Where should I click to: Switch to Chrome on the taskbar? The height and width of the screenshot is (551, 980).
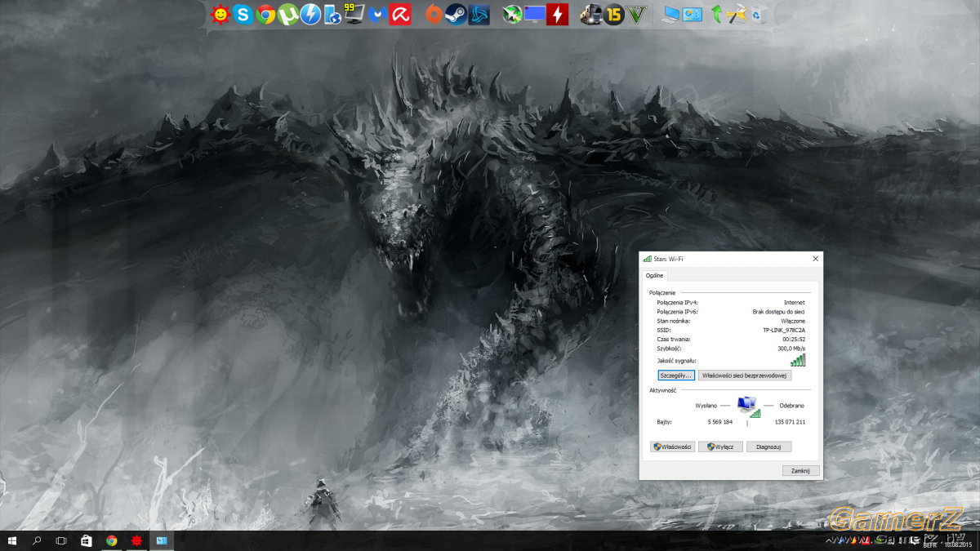(112, 540)
